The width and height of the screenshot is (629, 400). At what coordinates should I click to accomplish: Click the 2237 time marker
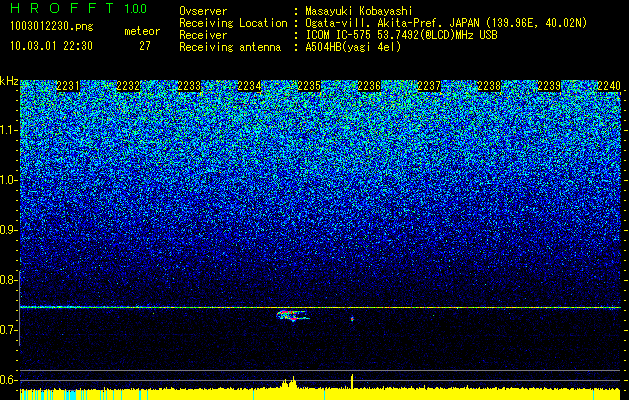click(x=429, y=86)
